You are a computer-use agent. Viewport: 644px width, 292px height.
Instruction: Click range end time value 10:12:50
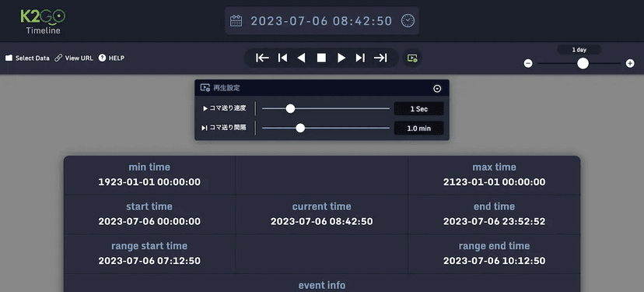click(x=495, y=261)
